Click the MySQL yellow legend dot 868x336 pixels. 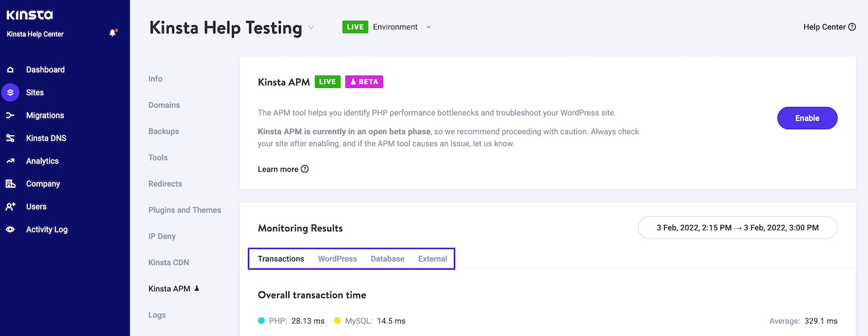click(x=337, y=321)
